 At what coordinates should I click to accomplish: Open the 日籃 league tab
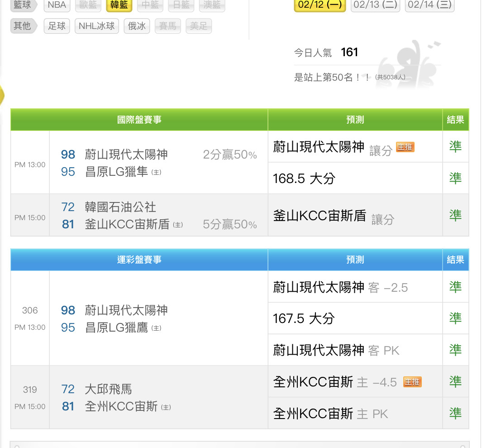tap(181, 5)
